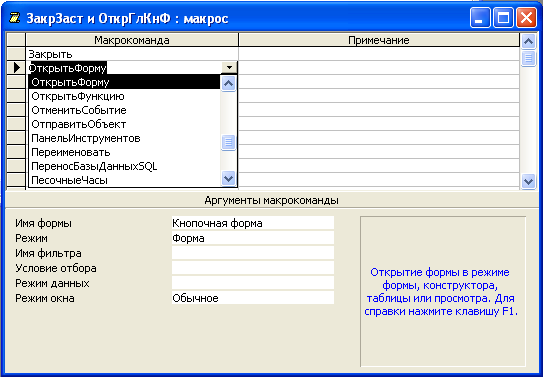Click the macro grid scroll up arrow
Image resolution: width=543 pixels, height=377 pixels.
point(528,42)
